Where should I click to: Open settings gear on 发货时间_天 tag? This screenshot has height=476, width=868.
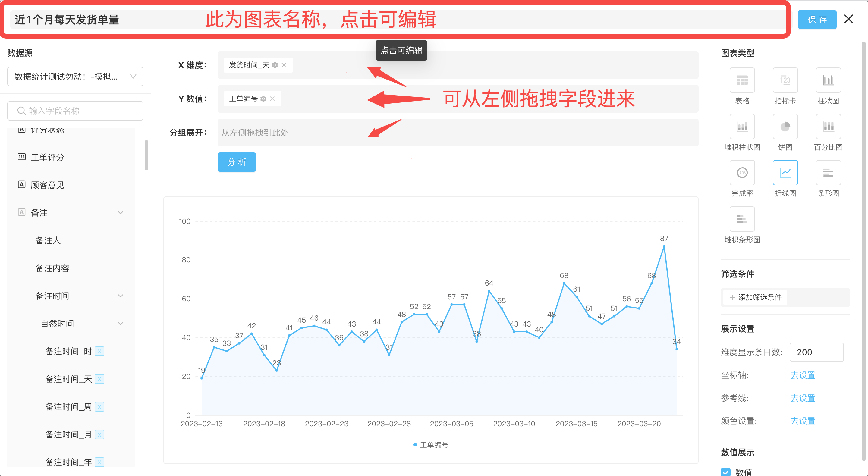[275, 65]
